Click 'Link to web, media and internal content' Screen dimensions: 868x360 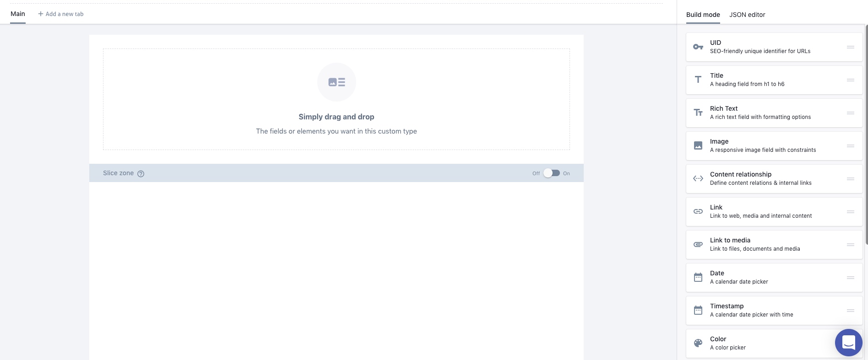(761, 216)
